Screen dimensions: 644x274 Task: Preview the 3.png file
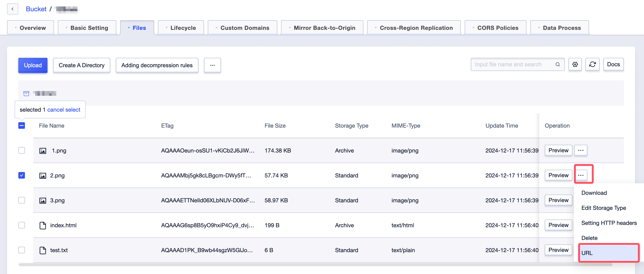pyautogui.click(x=558, y=200)
